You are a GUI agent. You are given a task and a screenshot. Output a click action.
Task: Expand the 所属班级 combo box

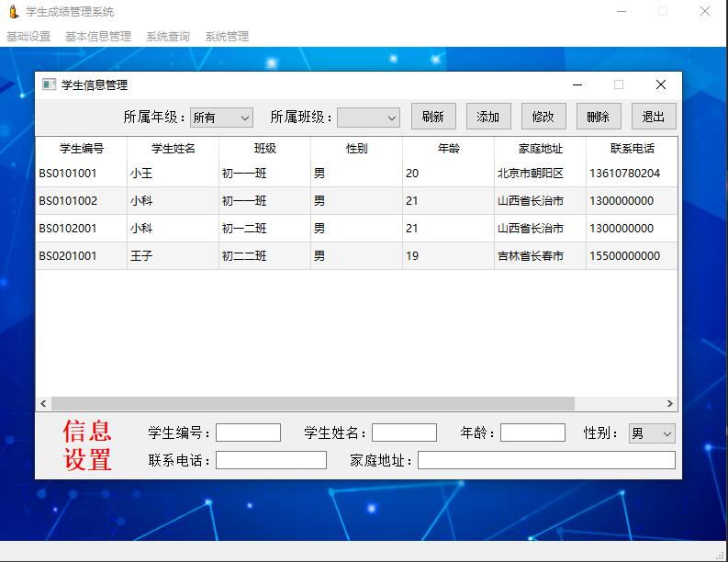[x=368, y=118]
